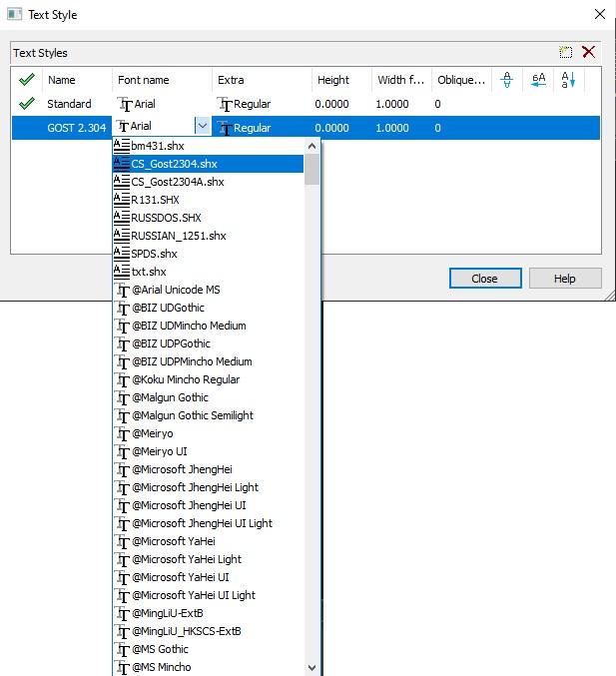Choose CS_Gost2304.shx from the font list

coord(174,164)
